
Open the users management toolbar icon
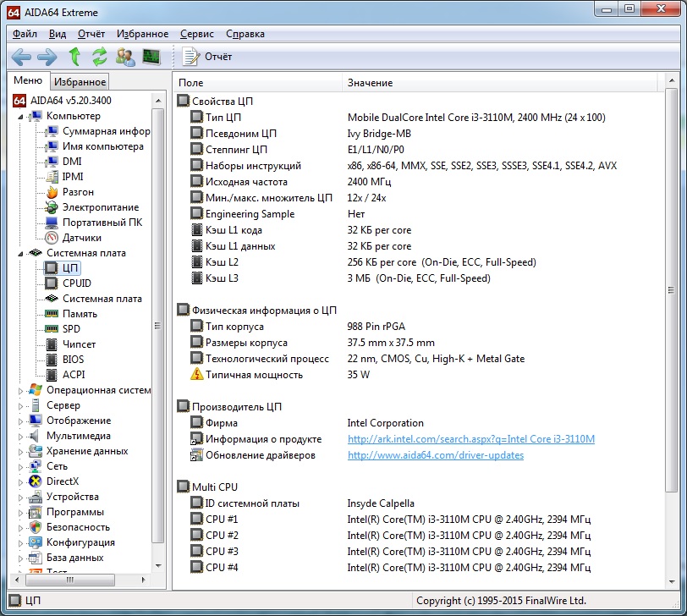125,57
